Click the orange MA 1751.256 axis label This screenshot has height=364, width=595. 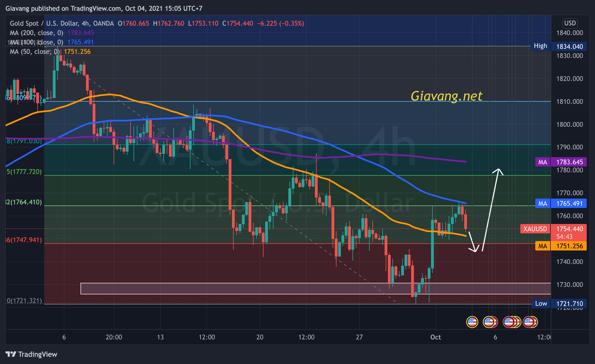(x=561, y=246)
